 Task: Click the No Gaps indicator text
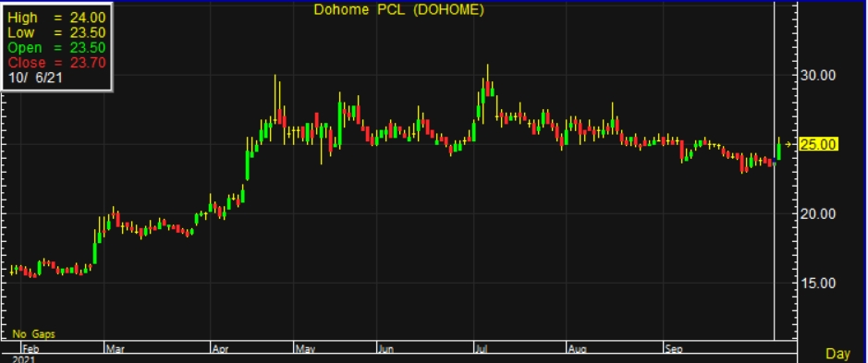click(34, 334)
